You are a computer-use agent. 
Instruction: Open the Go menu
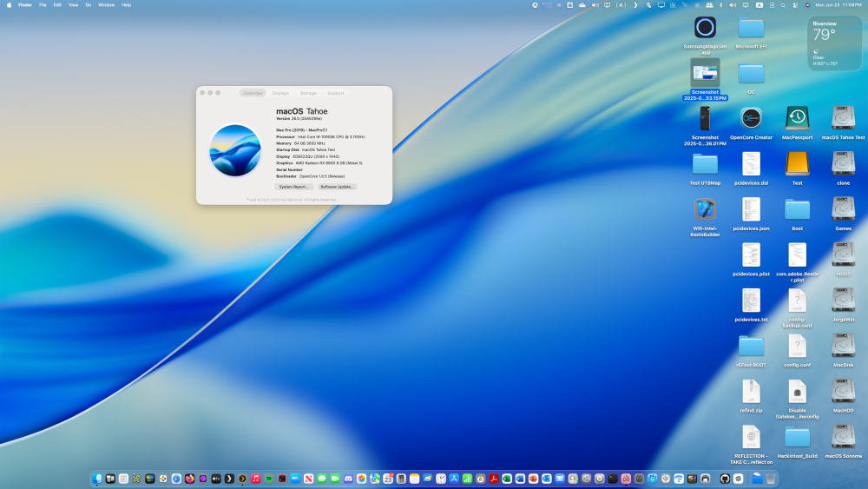(x=88, y=5)
